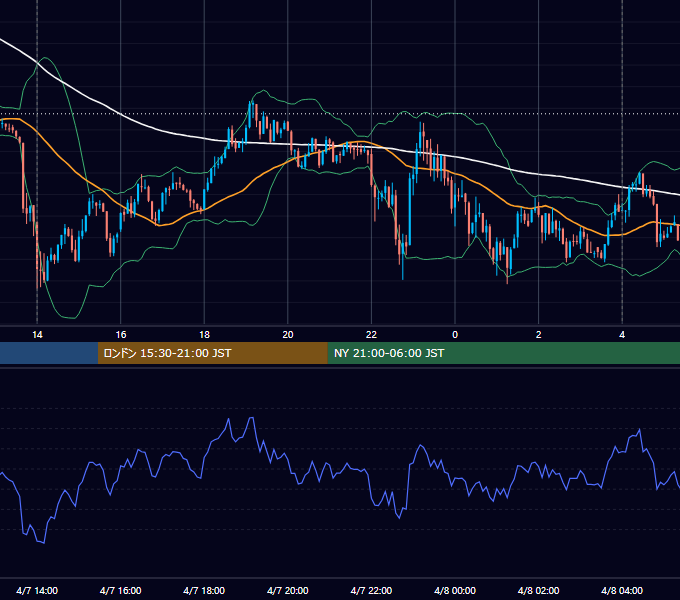Click the 4/7 14:00 indicator time label
This screenshot has width=680, height=600.
pos(37,590)
